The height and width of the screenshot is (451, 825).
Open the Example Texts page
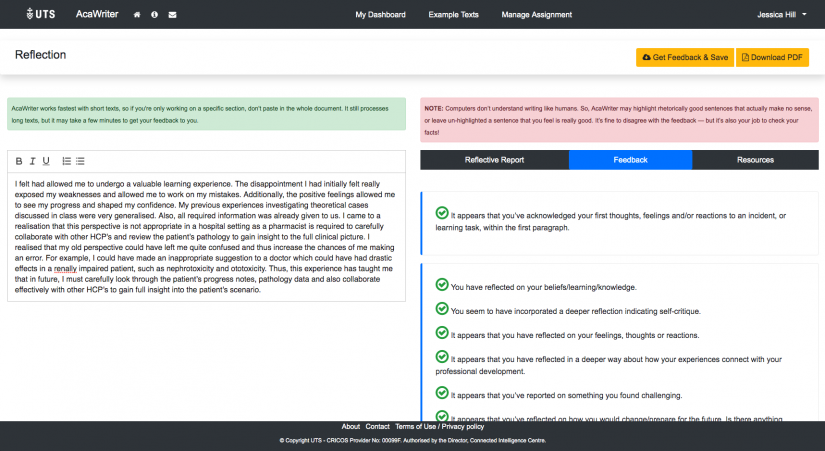454,15
